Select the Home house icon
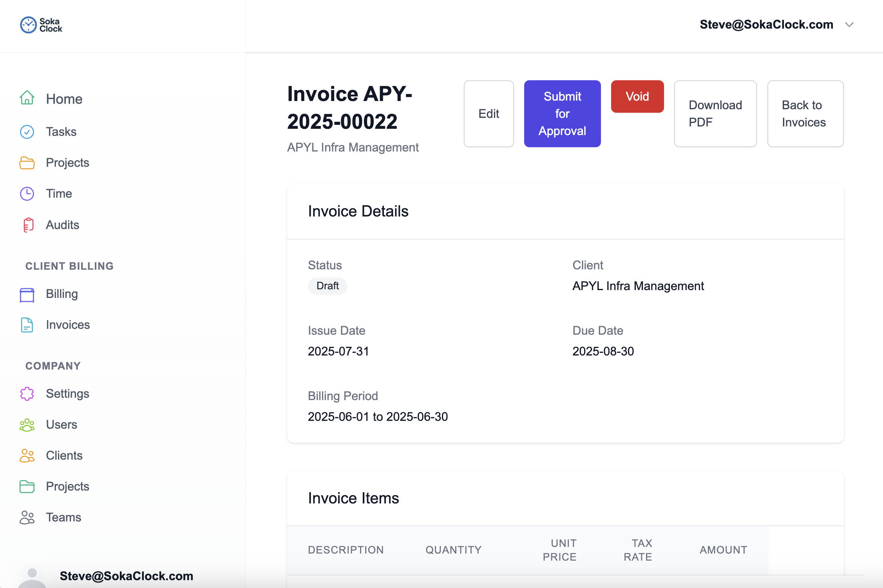This screenshot has height=588, width=883. [27, 99]
